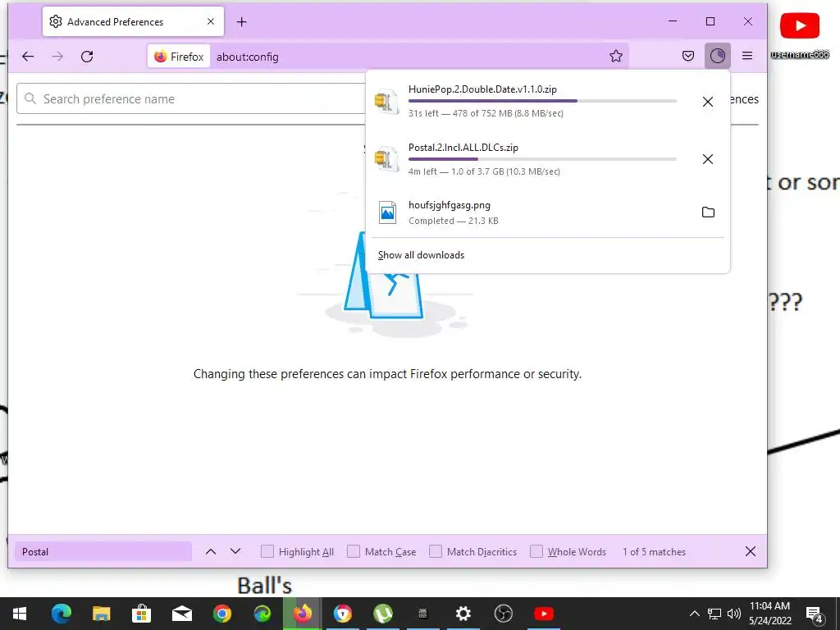
Task: Click the png image file icon
Action: tap(387, 212)
